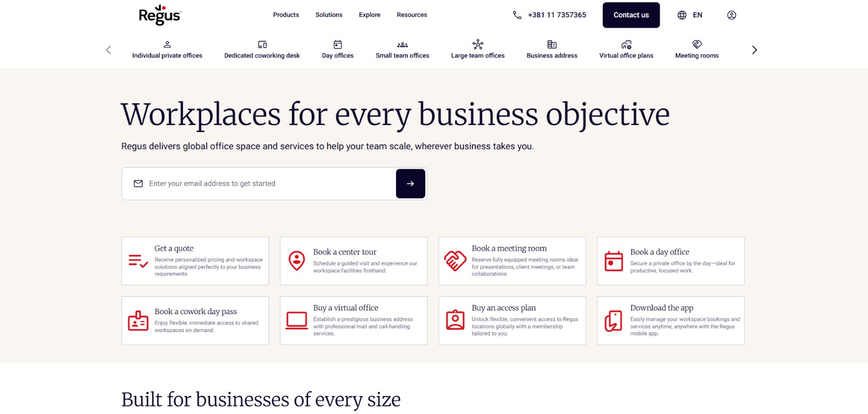Submit email with the arrow button
Image resolution: width=868 pixels, height=414 pixels.
(x=411, y=183)
